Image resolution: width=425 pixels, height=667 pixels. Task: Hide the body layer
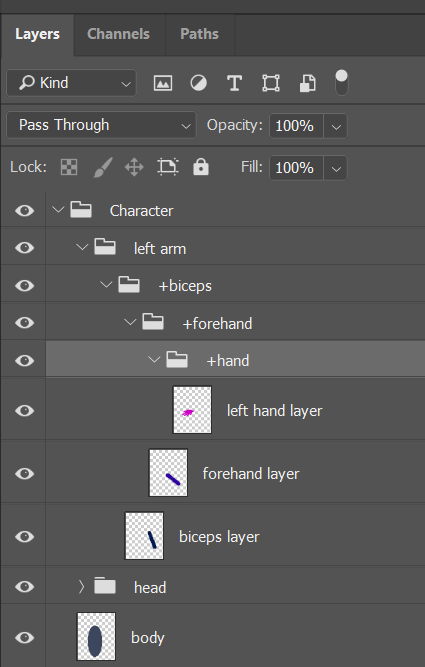click(24, 637)
